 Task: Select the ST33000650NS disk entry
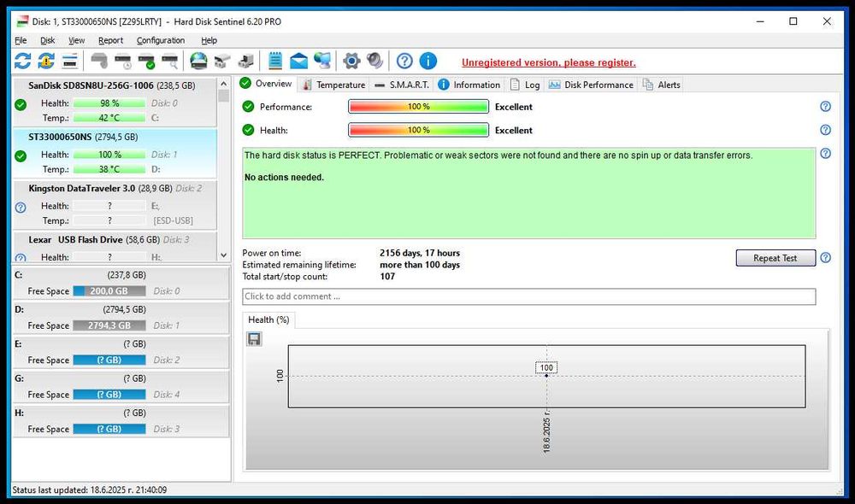click(115, 153)
